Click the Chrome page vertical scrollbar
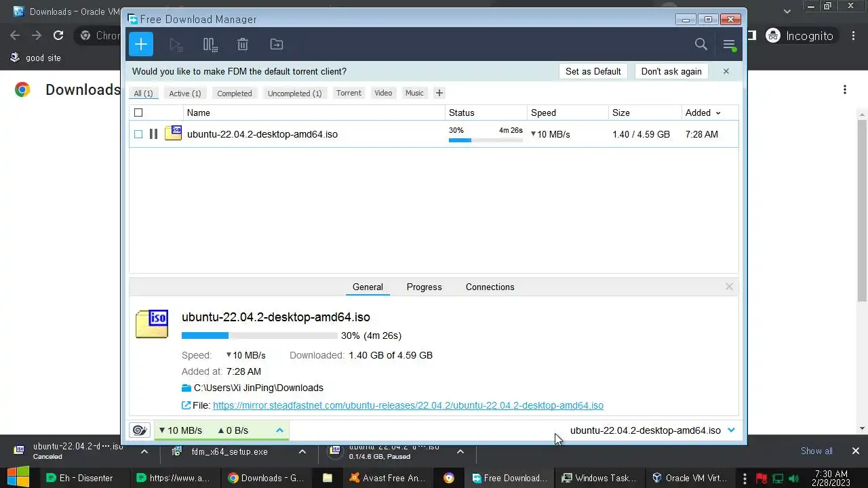 click(862, 210)
